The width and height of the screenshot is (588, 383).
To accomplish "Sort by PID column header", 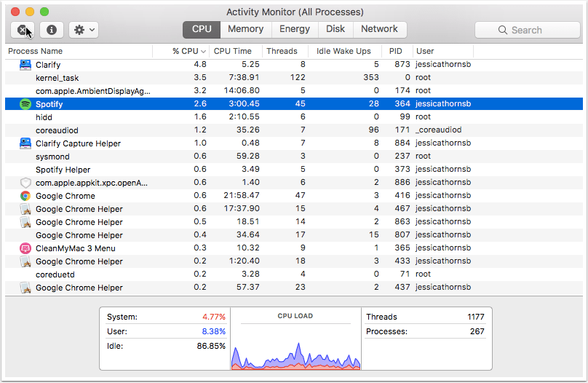I will 397,51.
